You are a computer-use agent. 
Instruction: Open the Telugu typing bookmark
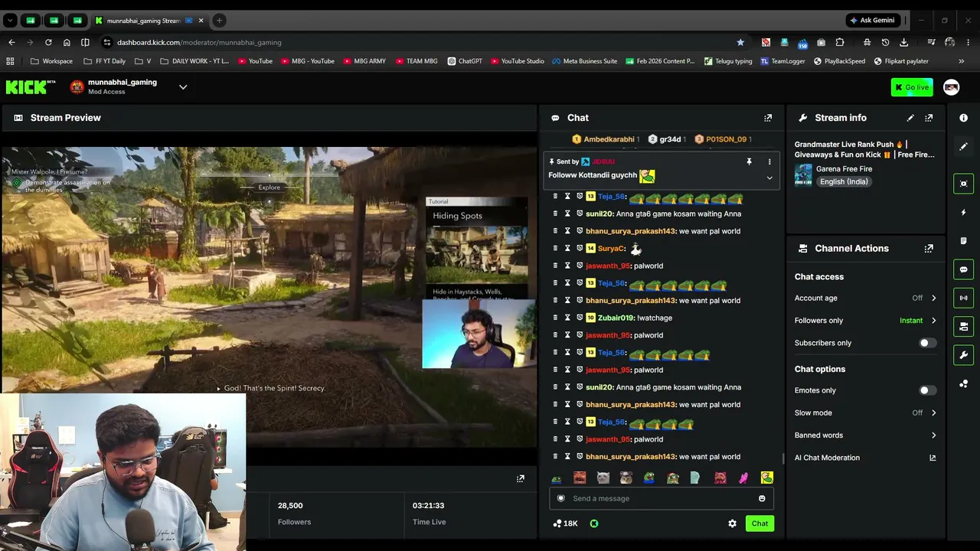[728, 61]
